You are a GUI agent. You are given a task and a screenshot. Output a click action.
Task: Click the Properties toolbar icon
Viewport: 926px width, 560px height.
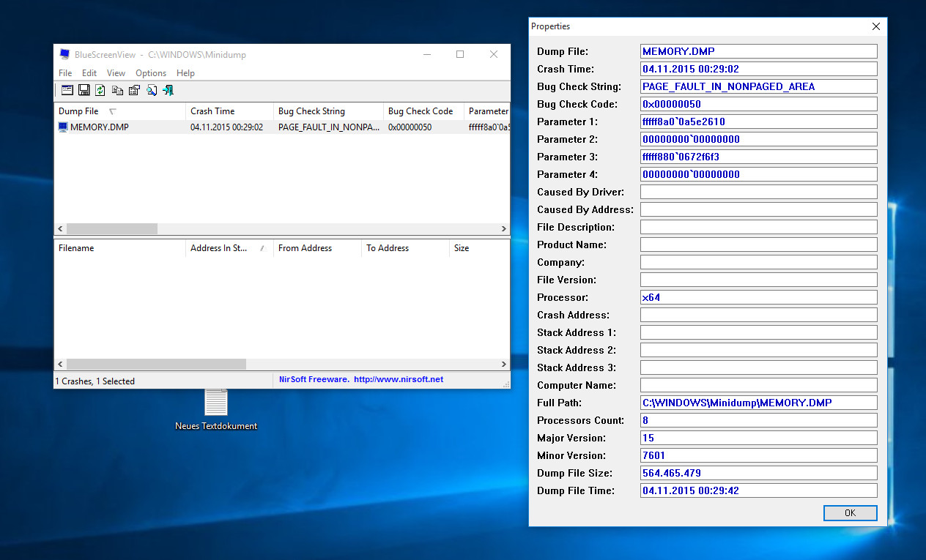(134, 90)
